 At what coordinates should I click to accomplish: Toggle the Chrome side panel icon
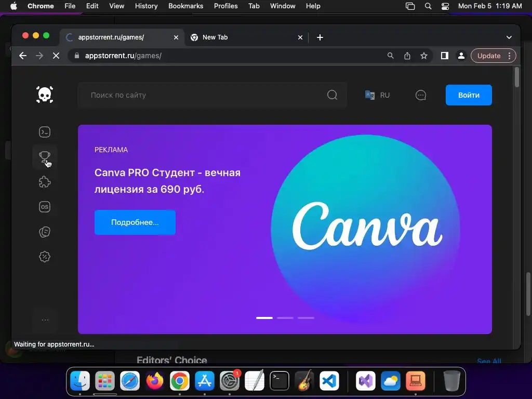click(x=445, y=56)
